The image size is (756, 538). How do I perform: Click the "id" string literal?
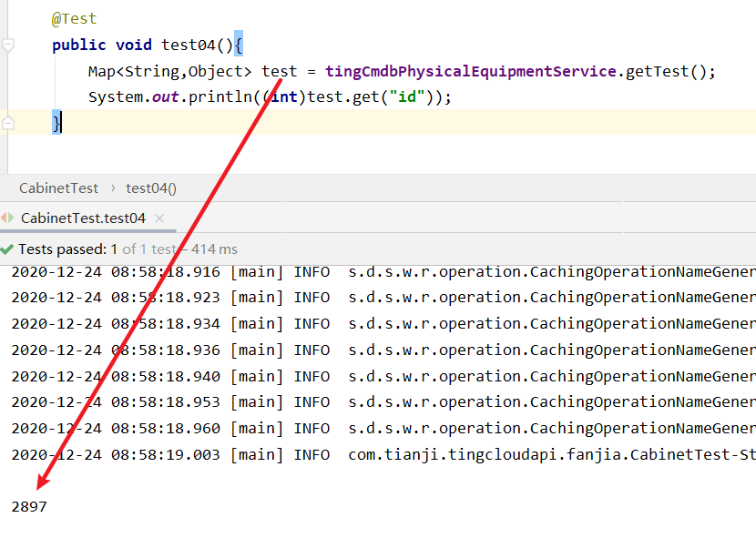(x=407, y=96)
